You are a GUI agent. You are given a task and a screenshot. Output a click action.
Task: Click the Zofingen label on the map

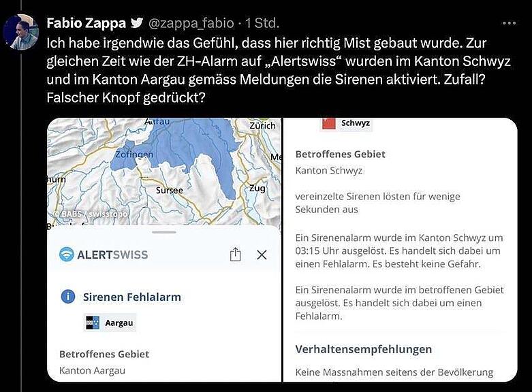(134, 154)
